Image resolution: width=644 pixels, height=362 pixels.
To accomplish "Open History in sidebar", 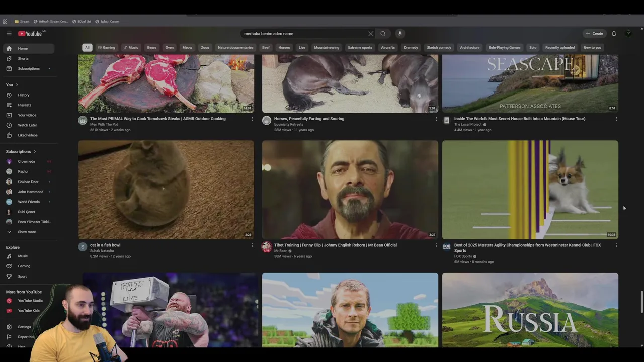I will [x=28, y=95].
